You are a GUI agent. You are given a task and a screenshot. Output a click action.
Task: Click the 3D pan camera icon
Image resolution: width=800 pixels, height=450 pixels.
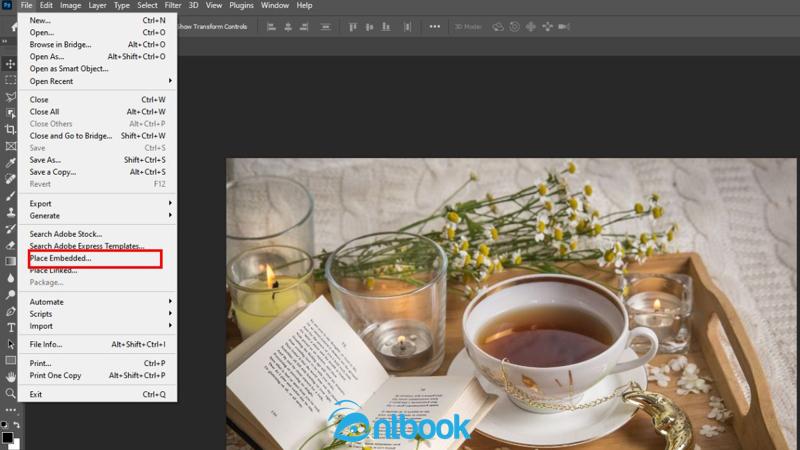click(531, 27)
